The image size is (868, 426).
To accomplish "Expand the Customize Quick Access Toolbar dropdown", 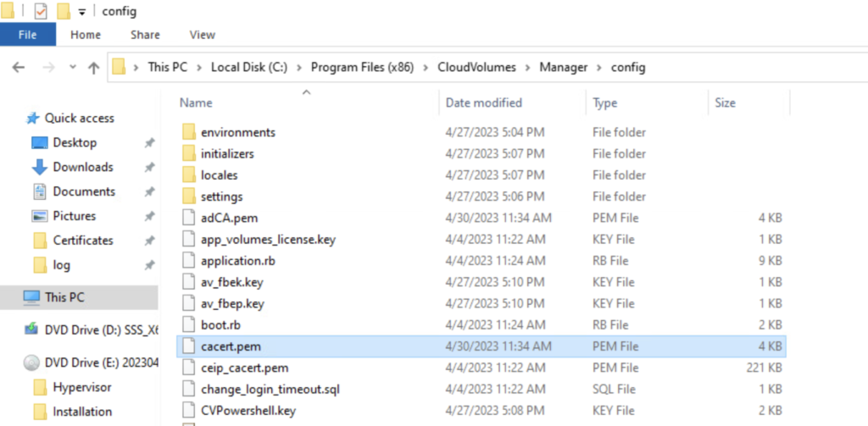I will click(81, 12).
